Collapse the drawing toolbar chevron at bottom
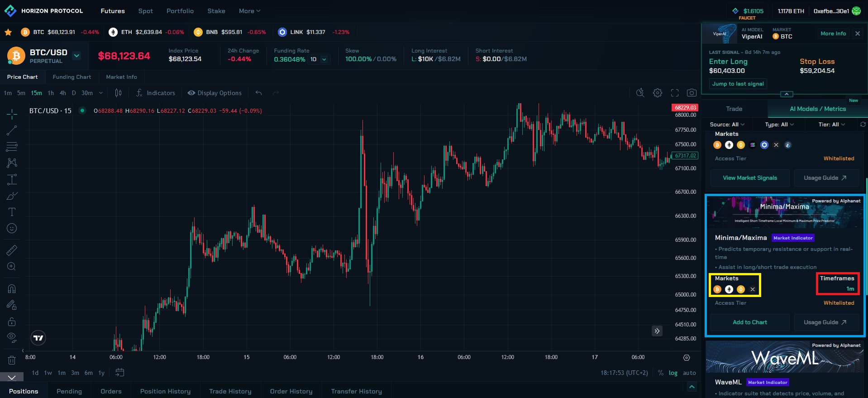 tap(12, 377)
